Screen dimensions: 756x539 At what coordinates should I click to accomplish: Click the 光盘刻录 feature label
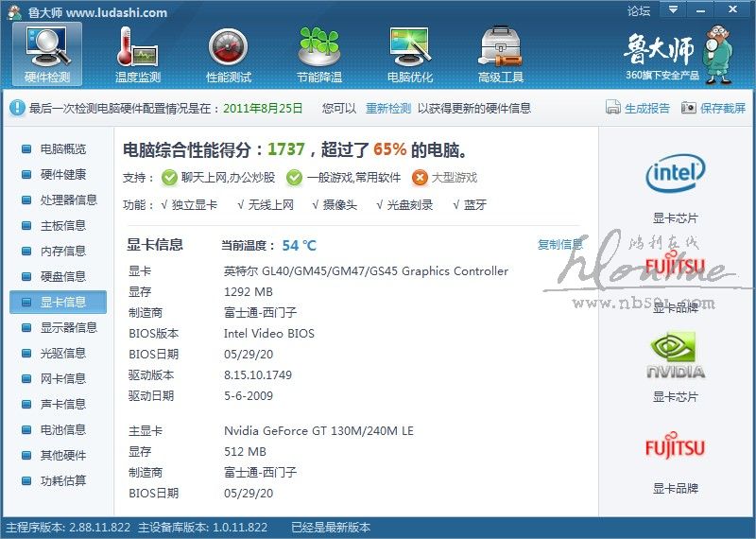pos(410,205)
